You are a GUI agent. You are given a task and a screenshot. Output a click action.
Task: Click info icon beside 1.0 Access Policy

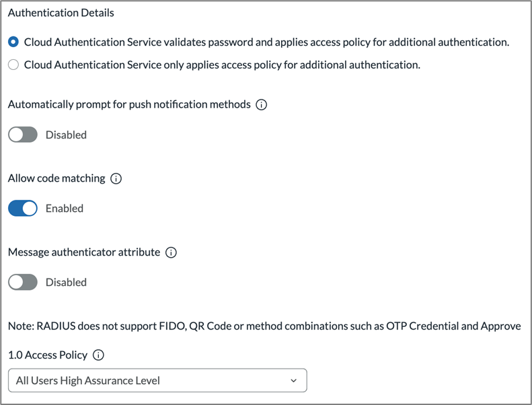98,355
